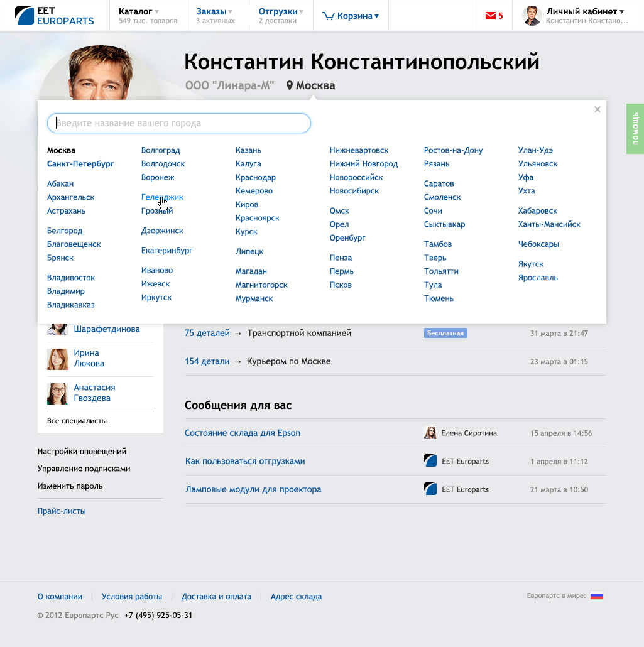Open the Личный кабинет account menu
Screen dimensions: 644x647
click(584, 12)
